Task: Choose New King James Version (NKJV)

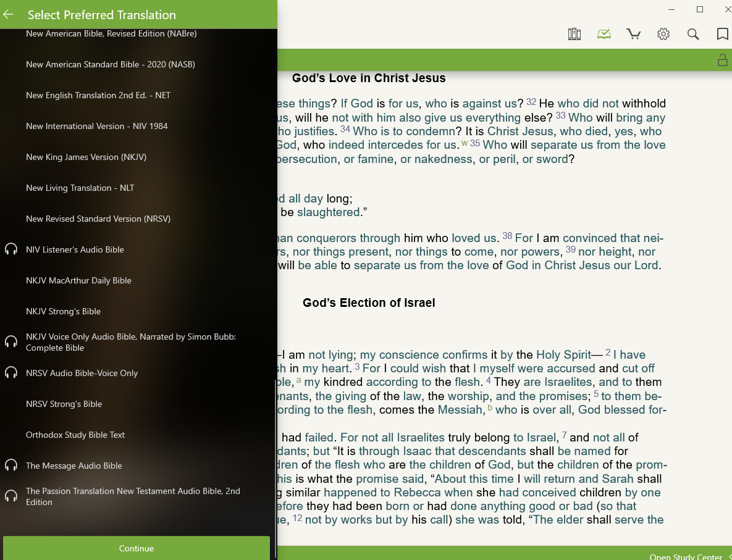Action: coord(86,157)
